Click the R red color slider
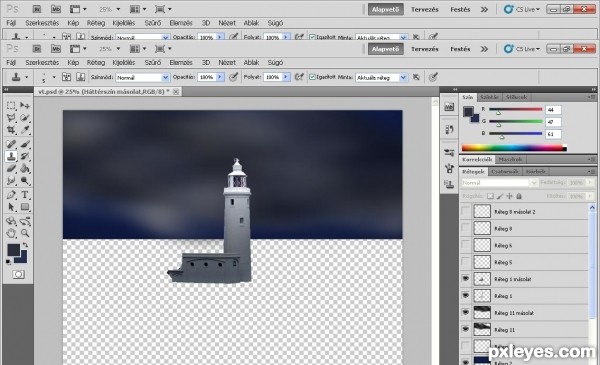 pyautogui.click(x=515, y=109)
